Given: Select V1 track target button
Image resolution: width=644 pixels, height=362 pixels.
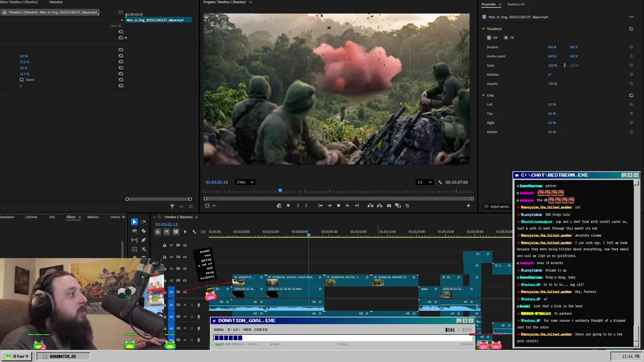Looking at the screenshot, I should pos(171,292).
